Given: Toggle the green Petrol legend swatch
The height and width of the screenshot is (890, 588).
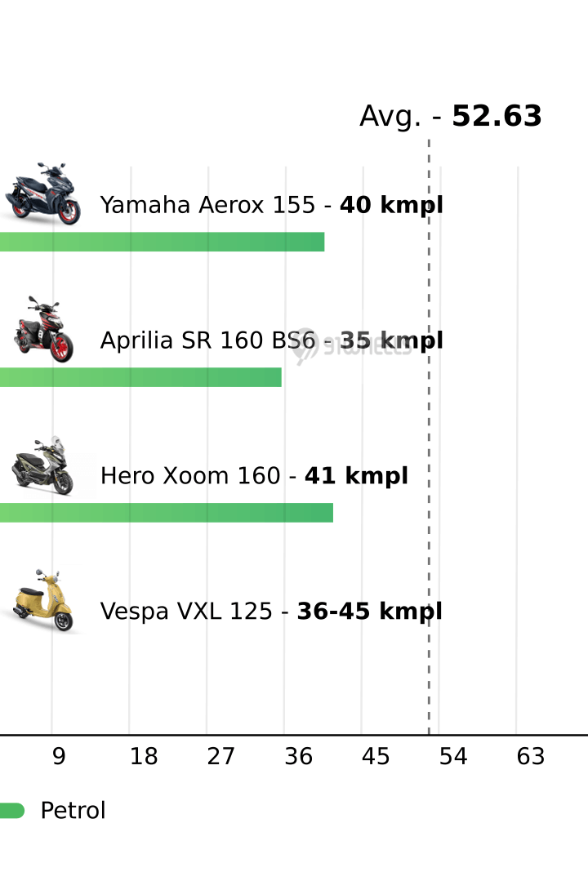Looking at the screenshot, I should click(x=11, y=811).
